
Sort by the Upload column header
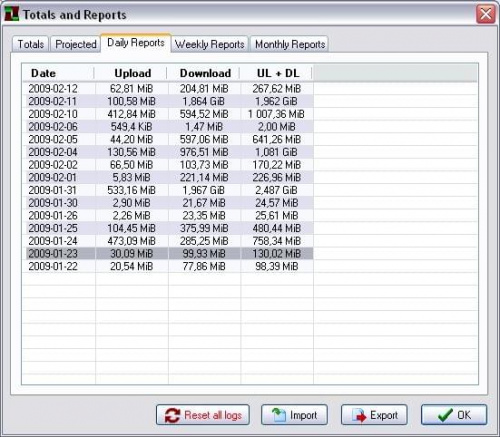tap(131, 73)
